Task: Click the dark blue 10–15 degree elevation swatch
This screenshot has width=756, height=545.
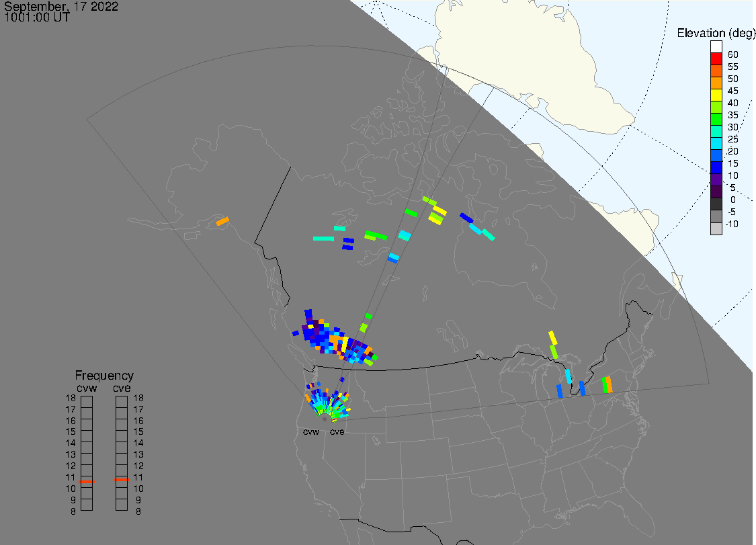Action: click(716, 167)
